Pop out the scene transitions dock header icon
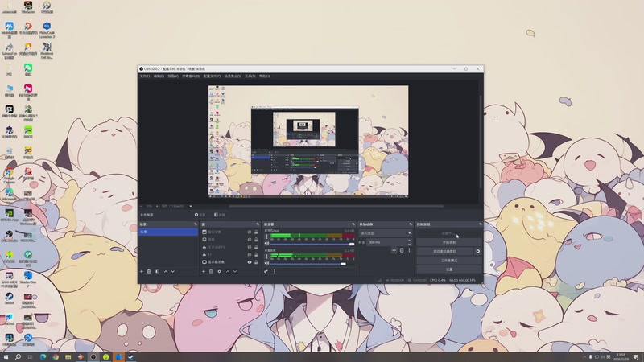This screenshot has width=644, height=362. click(x=411, y=224)
